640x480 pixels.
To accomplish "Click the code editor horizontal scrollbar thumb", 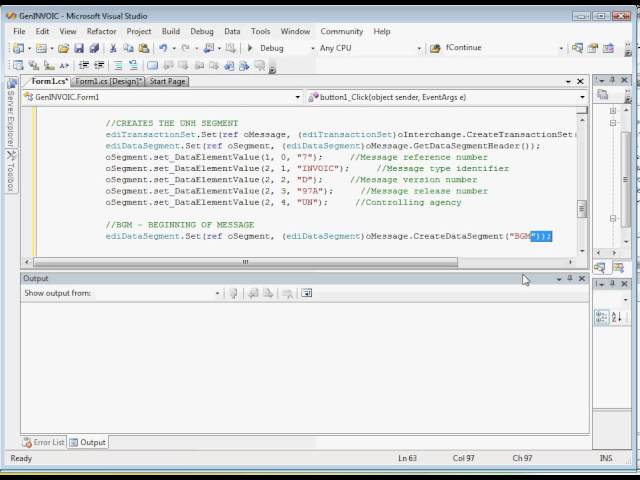I will pyautogui.click(x=245, y=262).
